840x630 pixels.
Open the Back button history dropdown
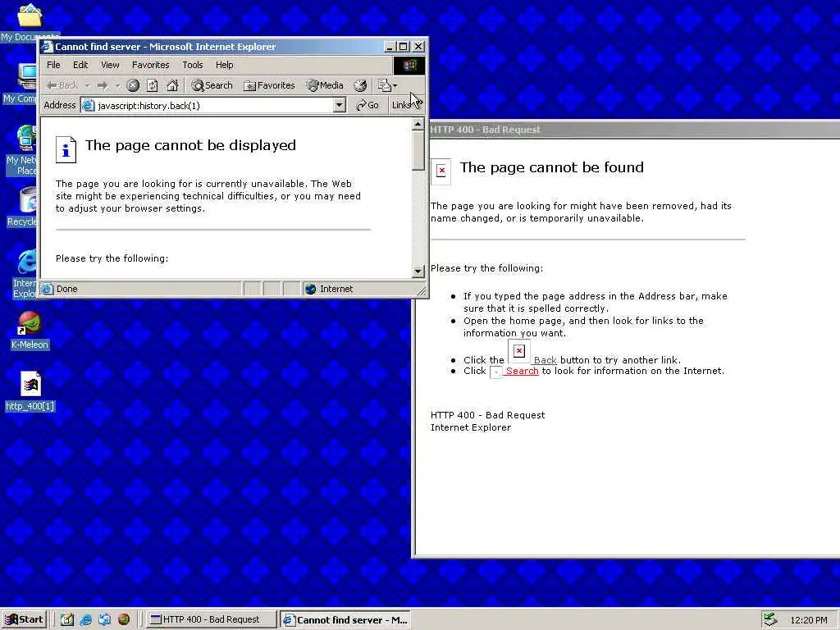click(87, 85)
